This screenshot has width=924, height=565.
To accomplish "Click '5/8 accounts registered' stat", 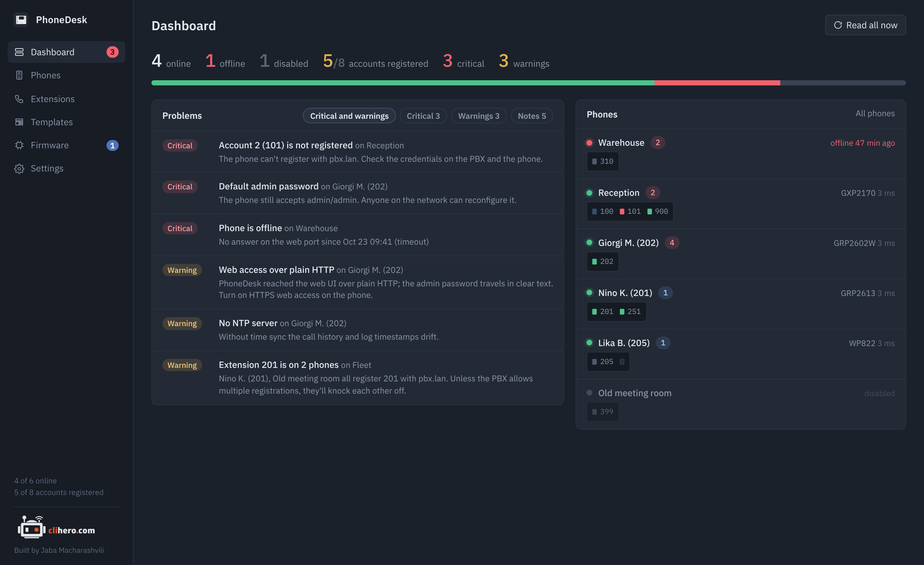I will pyautogui.click(x=375, y=61).
